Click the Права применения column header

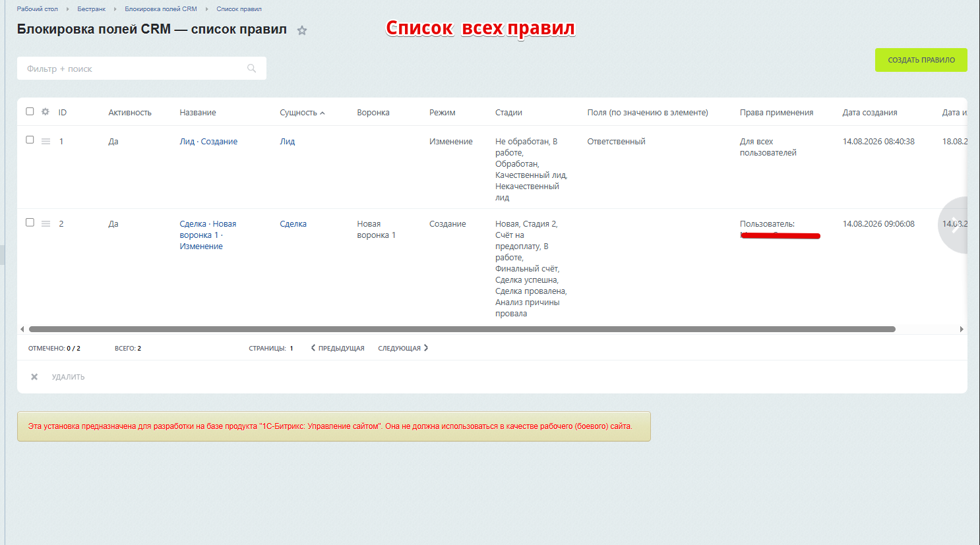tap(776, 113)
